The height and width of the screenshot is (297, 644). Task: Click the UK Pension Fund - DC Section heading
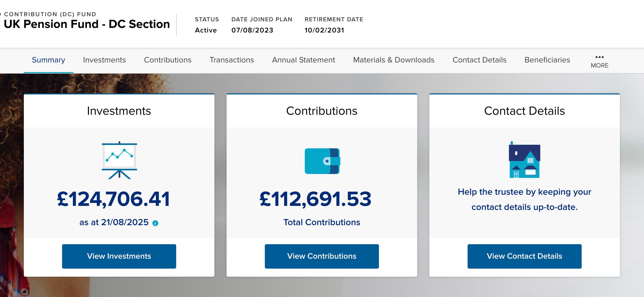87,24
